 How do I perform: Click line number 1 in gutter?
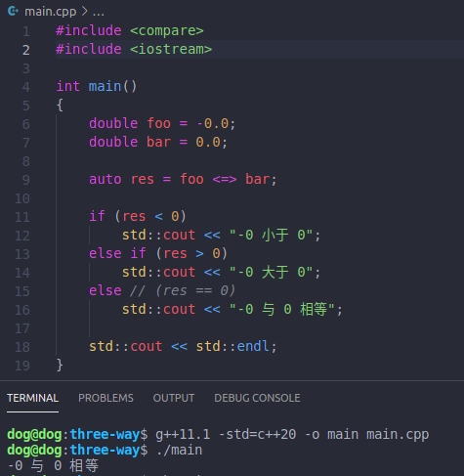coord(26,31)
